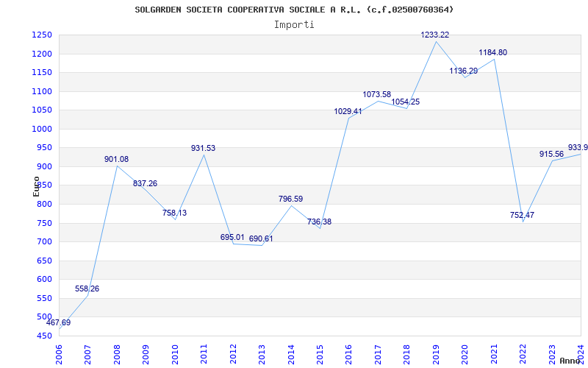Click the 2017 year axis label
The image size is (588, 368).
[x=378, y=355]
